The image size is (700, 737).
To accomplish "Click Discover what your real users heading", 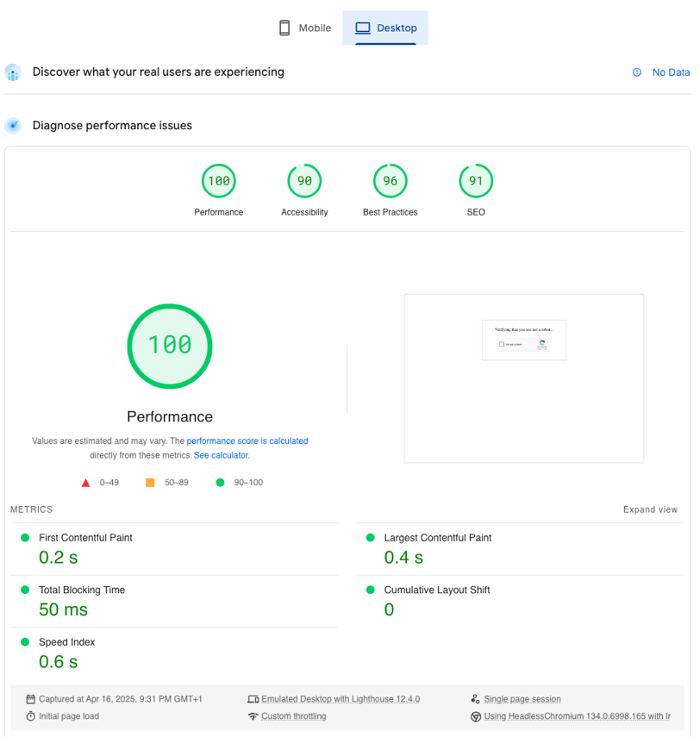I will coord(158,72).
